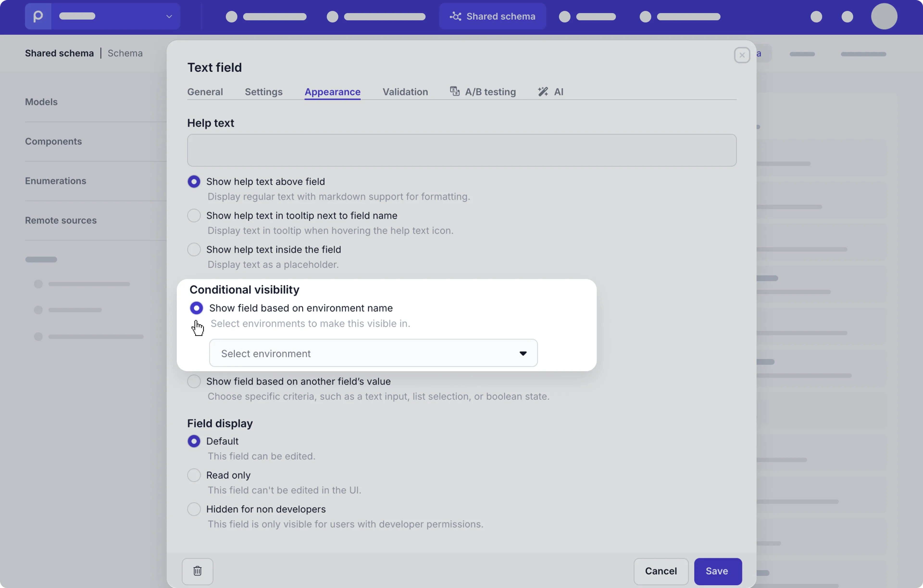Click the Cancel button
923x588 pixels.
tap(661, 571)
